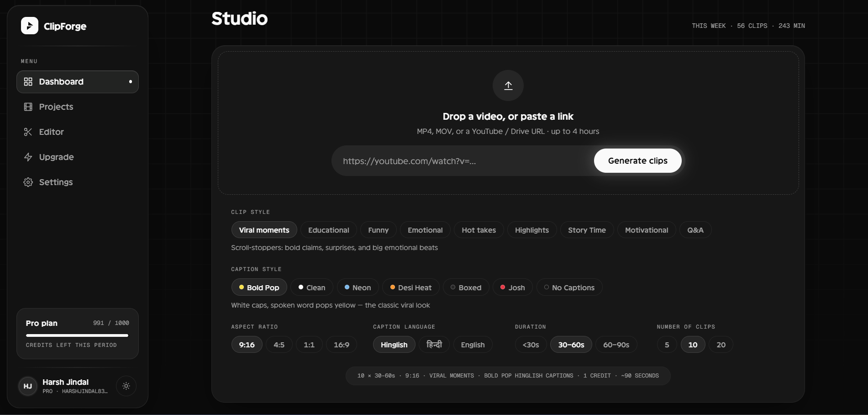
Task: Open Upgrade from the menu
Action: (x=78, y=157)
